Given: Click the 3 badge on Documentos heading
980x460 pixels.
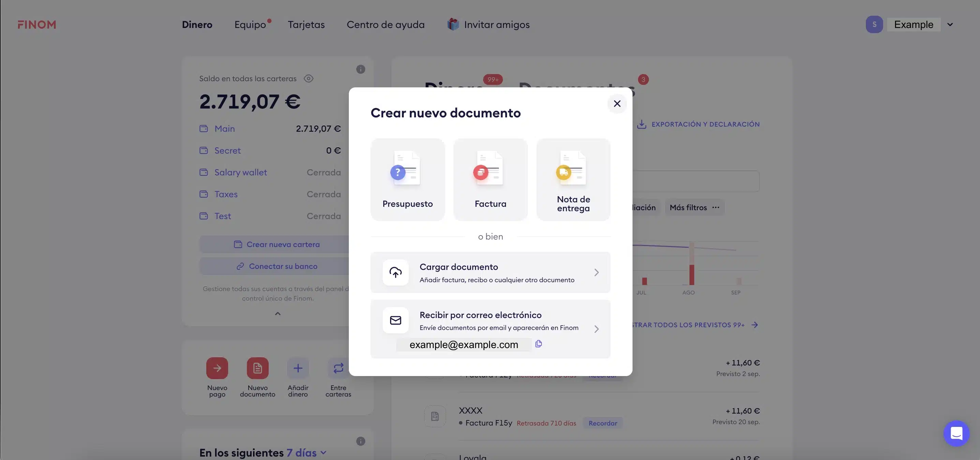Looking at the screenshot, I should point(643,80).
